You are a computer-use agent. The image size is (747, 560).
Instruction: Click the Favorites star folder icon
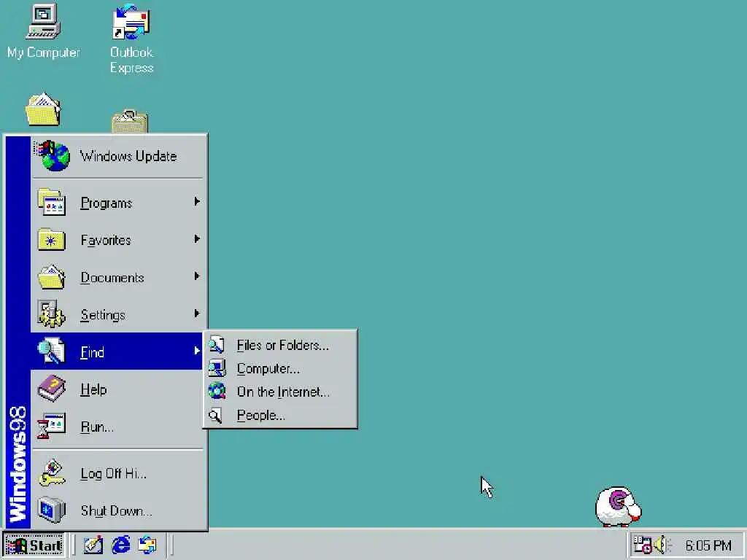(52, 239)
